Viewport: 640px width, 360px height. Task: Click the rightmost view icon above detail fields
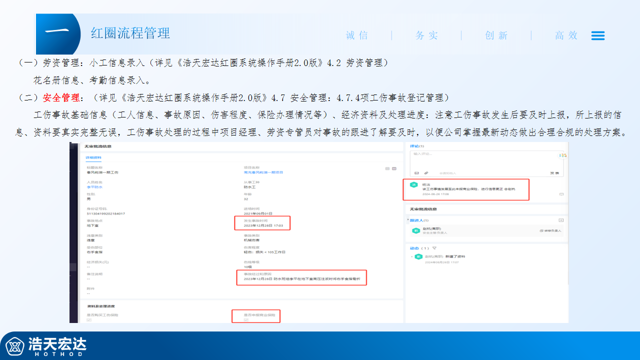(x=394, y=168)
